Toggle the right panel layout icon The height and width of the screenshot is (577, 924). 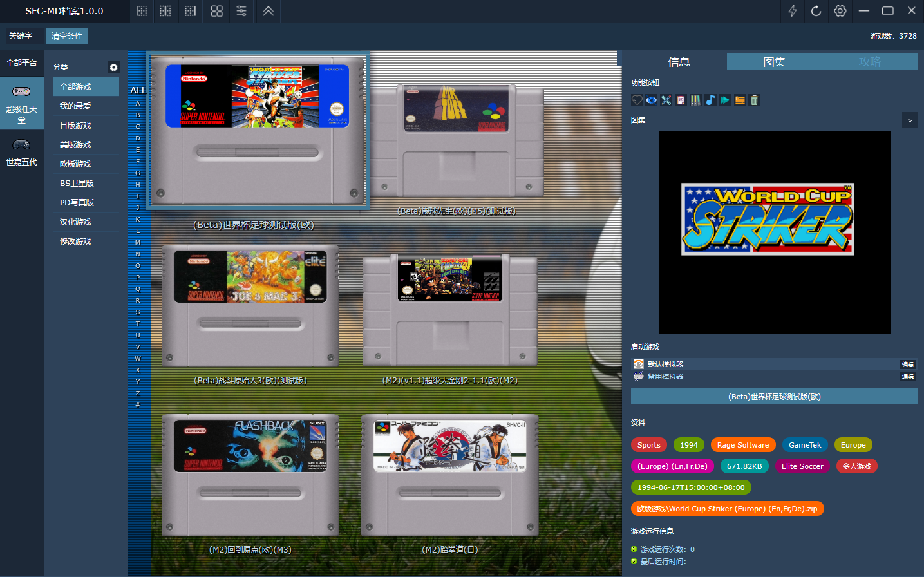(x=190, y=11)
